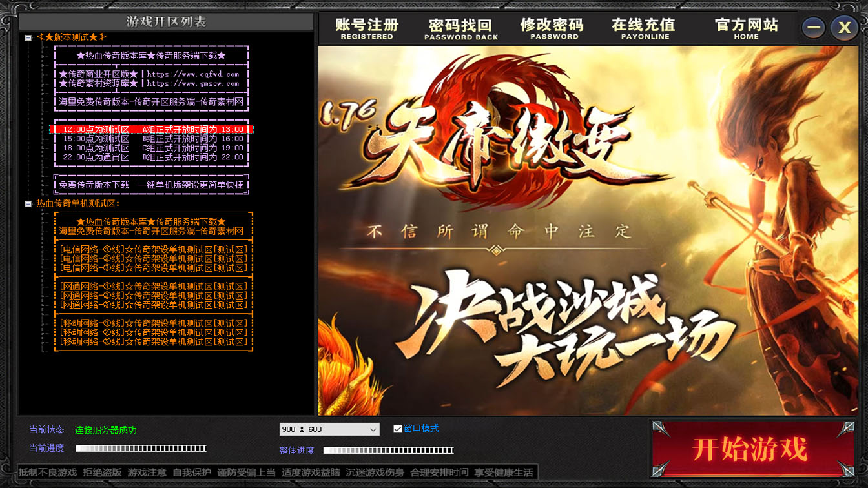Click the 当前进度 current progress bar
The height and width of the screenshot is (488, 868).
point(141,448)
